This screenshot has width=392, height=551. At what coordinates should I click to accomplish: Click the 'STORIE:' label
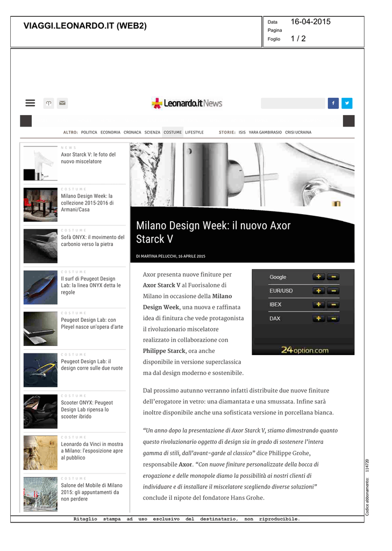[x=227, y=132]
